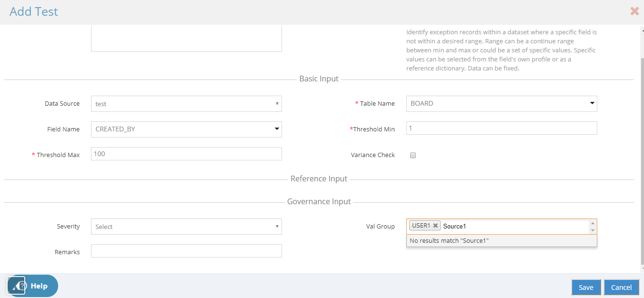644x298 pixels.
Task: Click the Governance Input section heading
Action: pyautogui.click(x=319, y=202)
